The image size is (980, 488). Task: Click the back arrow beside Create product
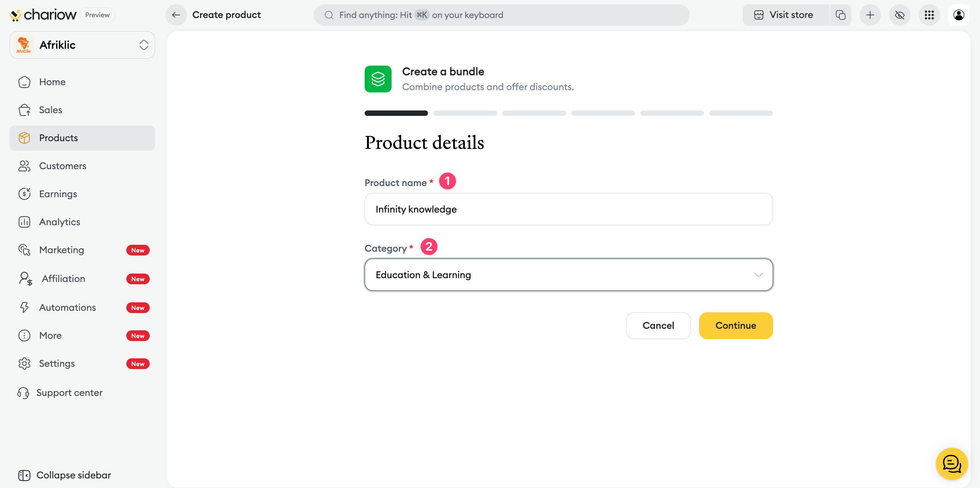tap(176, 15)
